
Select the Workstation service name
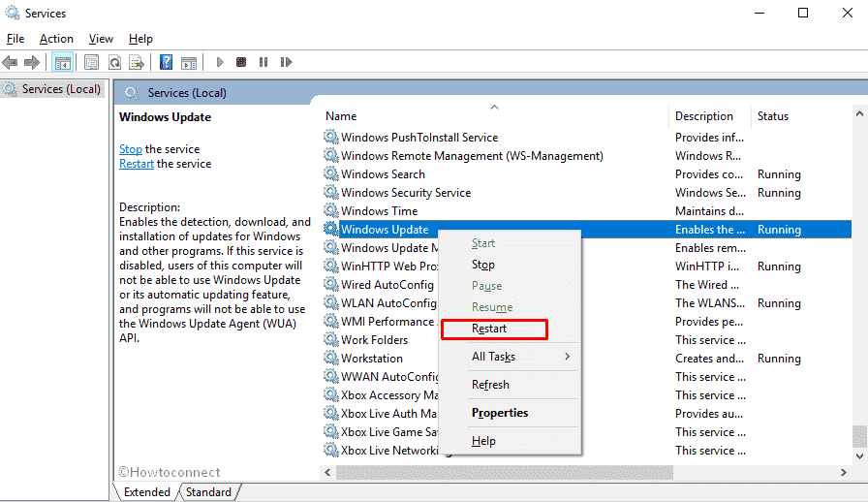coord(372,358)
